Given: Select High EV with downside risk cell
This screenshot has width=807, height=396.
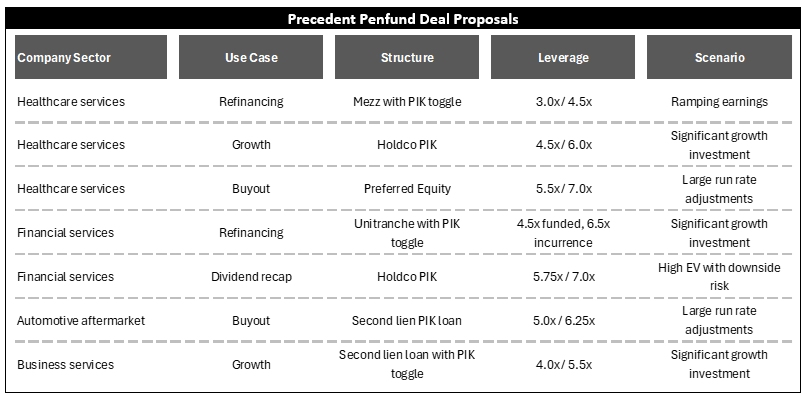Looking at the screenshot, I should 719,277.
